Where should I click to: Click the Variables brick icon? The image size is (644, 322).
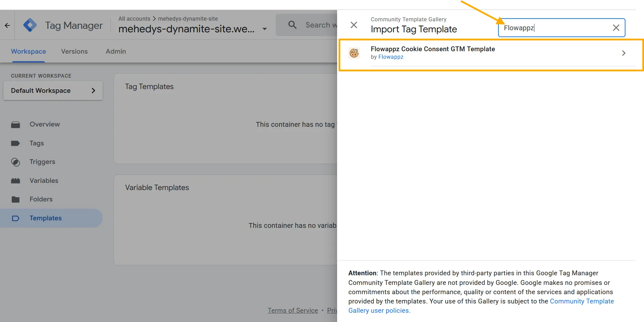(x=15, y=181)
